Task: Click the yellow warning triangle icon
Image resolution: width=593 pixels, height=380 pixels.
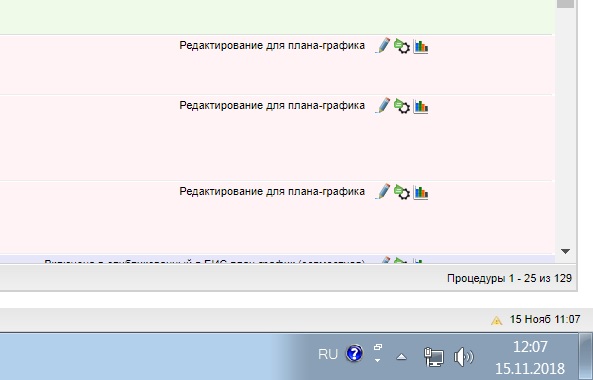Action: pos(496,321)
